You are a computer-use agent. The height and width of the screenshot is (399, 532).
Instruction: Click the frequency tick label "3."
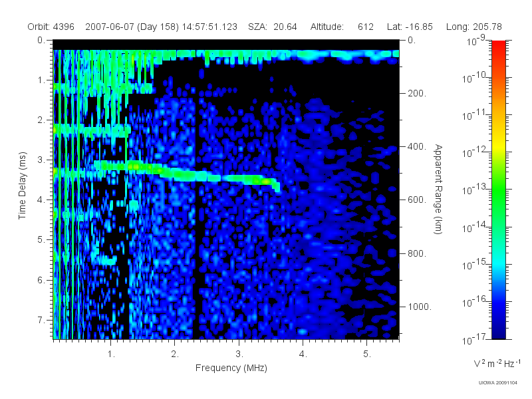tap(239, 354)
